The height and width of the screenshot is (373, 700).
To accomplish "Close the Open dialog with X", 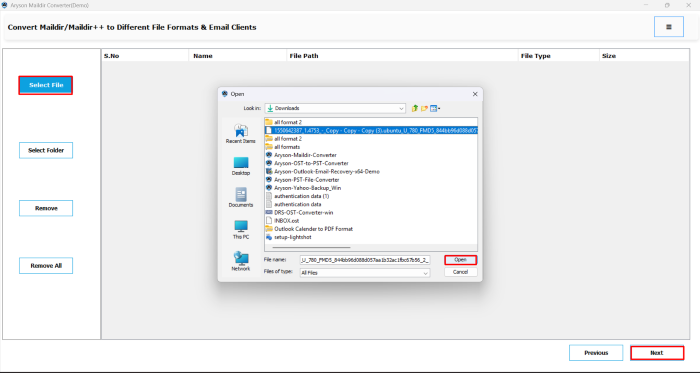I will click(x=475, y=94).
